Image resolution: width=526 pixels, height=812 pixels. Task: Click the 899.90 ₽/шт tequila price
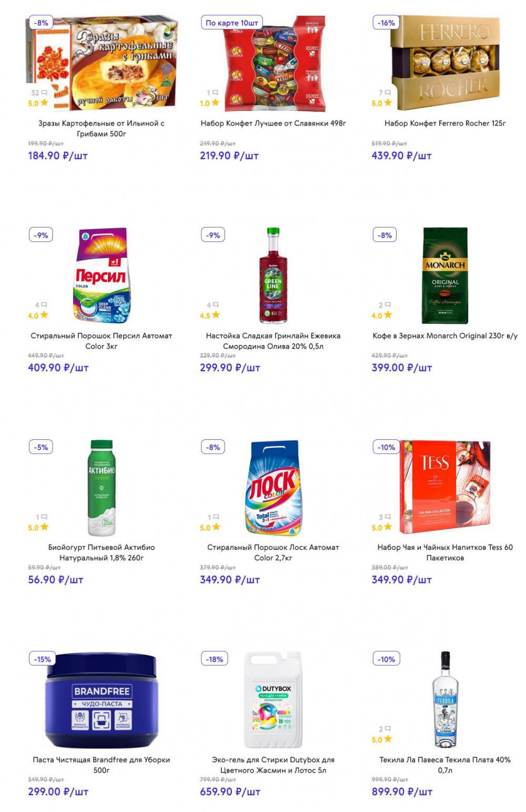[x=402, y=792]
